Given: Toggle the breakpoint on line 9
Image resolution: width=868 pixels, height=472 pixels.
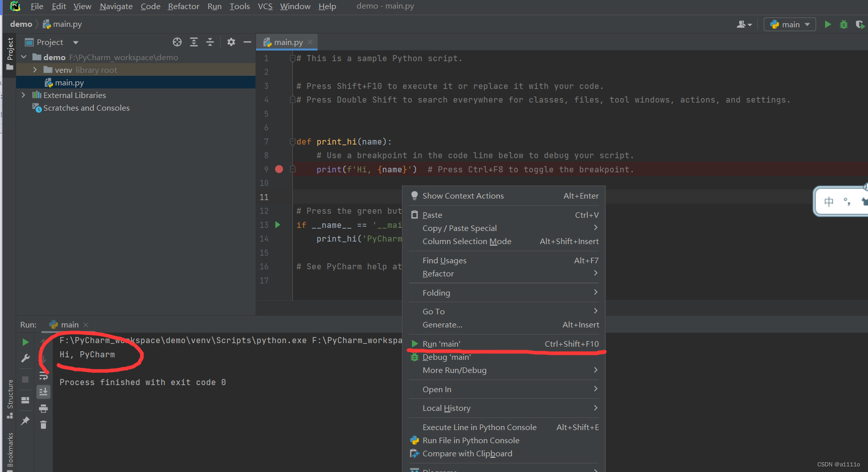Looking at the screenshot, I should [x=279, y=169].
